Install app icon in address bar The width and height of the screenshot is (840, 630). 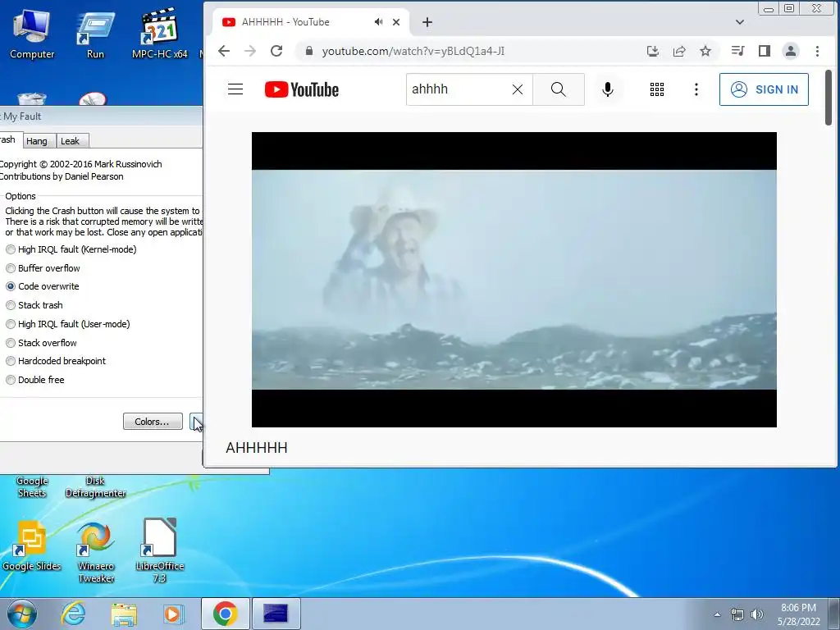[x=652, y=51]
